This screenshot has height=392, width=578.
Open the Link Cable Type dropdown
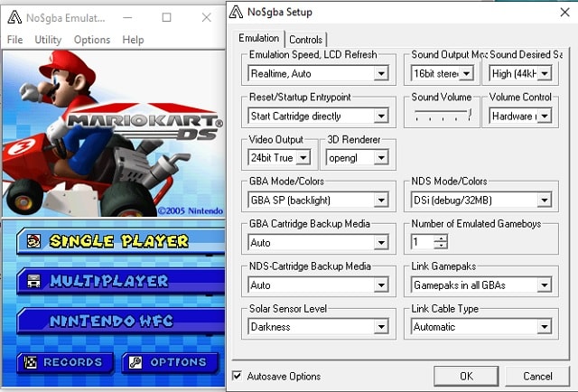click(481, 326)
